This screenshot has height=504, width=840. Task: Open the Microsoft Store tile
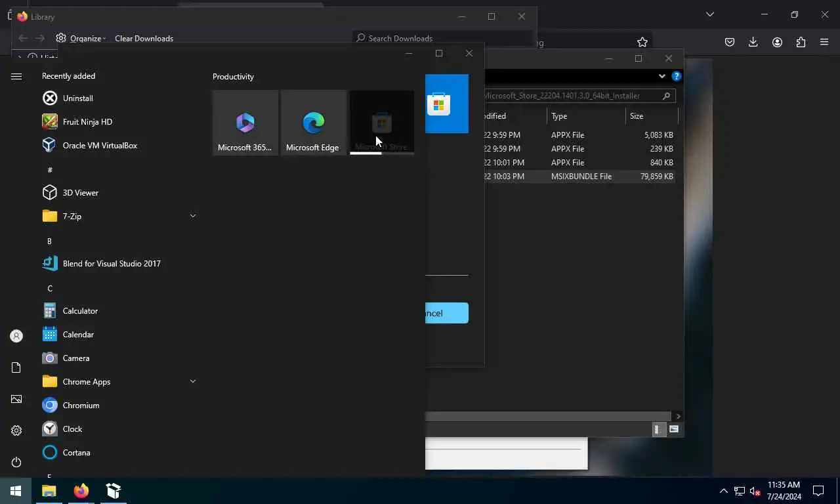(382, 123)
